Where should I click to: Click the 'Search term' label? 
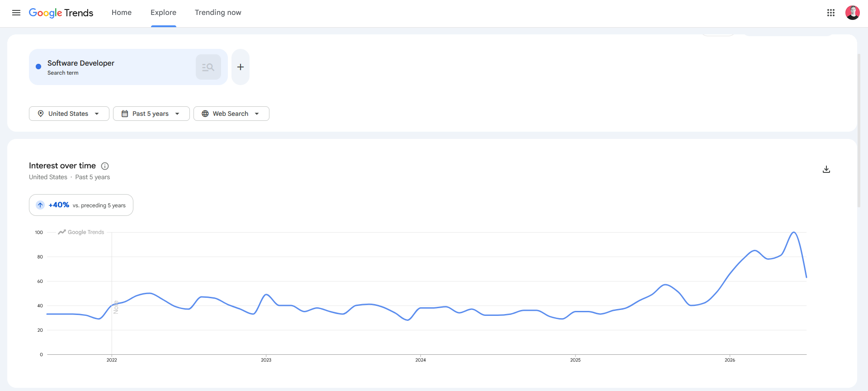[x=63, y=73]
